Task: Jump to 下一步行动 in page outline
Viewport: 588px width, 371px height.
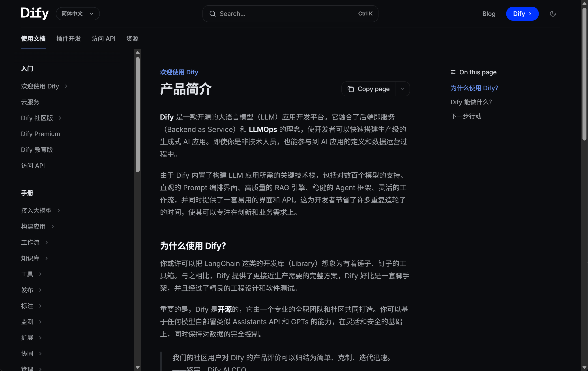Action: click(x=466, y=116)
